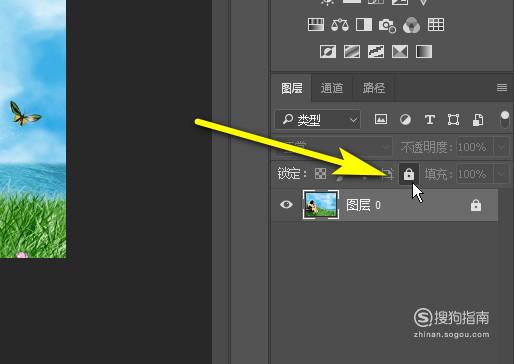The height and width of the screenshot is (364, 514).
Task: Select the 图层 0 layer thumbnail
Action: [x=321, y=205]
